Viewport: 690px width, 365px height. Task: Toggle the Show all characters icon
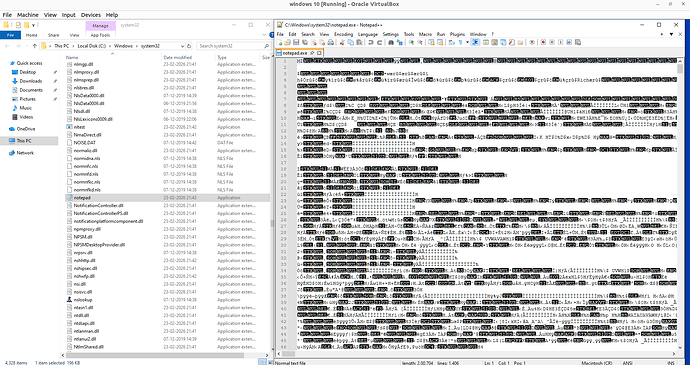(x=460, y=42)
